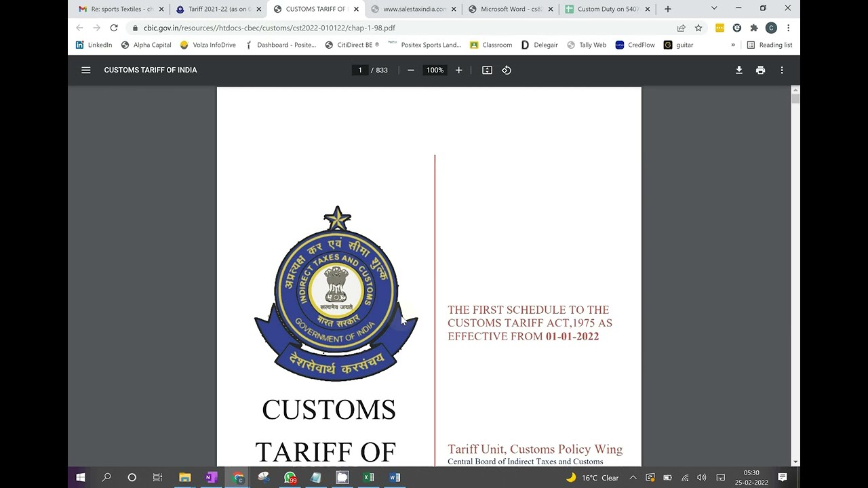
Task: Go back to previous page in browser
Action: pyautogui.click(x=79, y=28)
